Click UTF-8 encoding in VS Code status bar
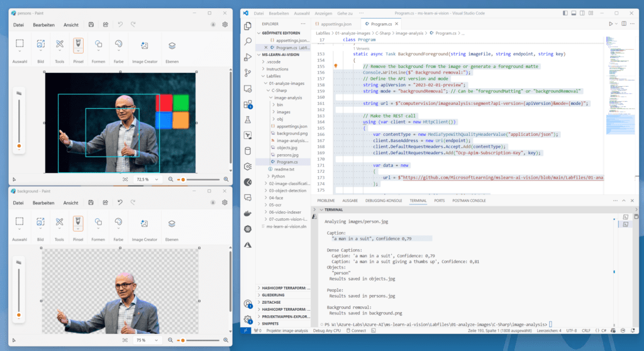Screen dimensions: 644x351 [572, 330]
